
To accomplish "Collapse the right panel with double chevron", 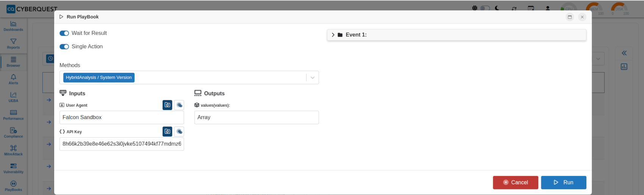I will point(624,53).
